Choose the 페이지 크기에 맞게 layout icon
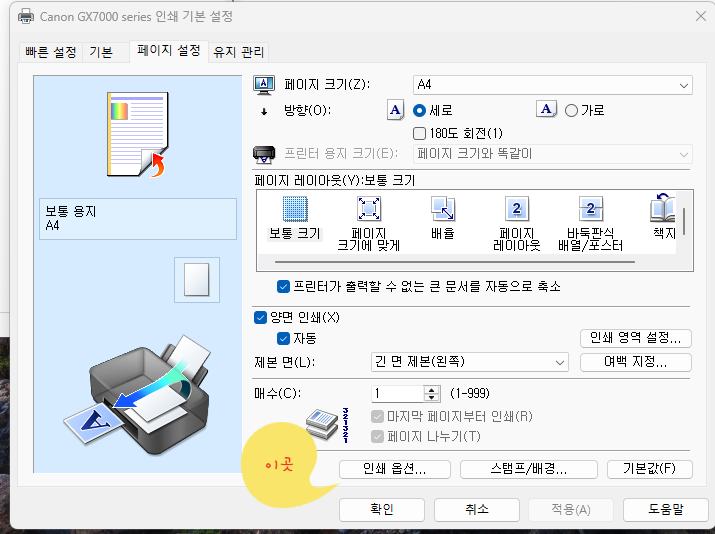 click(368, 209)
